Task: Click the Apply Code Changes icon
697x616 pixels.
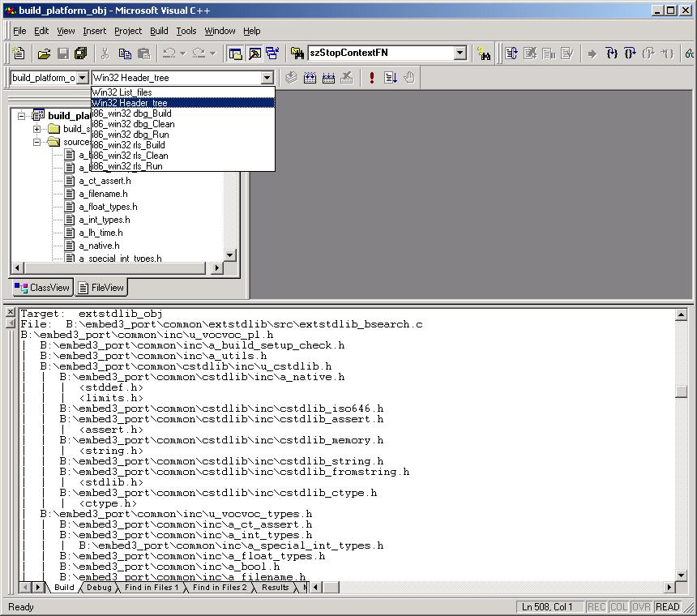Action: [x=567, y=53]
